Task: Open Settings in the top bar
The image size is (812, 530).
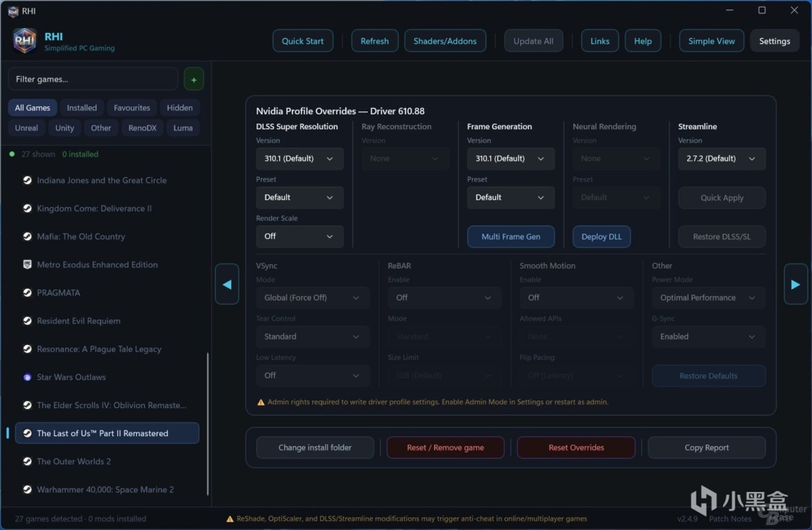Action: [x=775, y=41]
